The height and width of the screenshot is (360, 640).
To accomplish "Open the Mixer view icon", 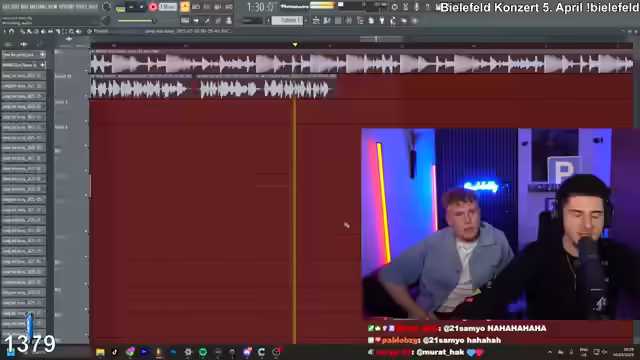I will tap(349, 20).
